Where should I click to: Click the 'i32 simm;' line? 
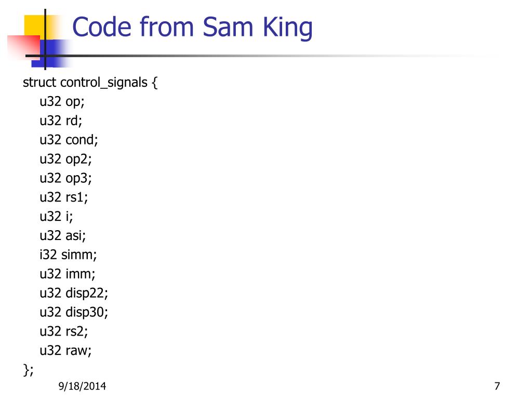(68, 255)
